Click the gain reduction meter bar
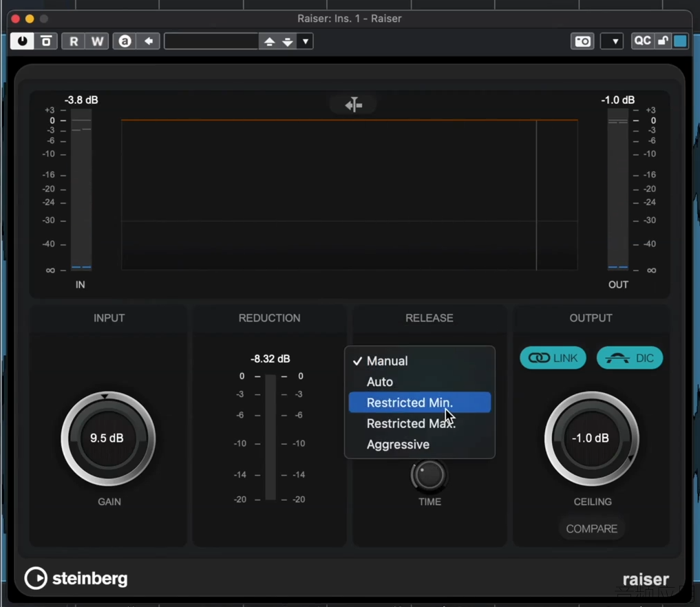The image size is (700, 607). click(x=270, y=438)
